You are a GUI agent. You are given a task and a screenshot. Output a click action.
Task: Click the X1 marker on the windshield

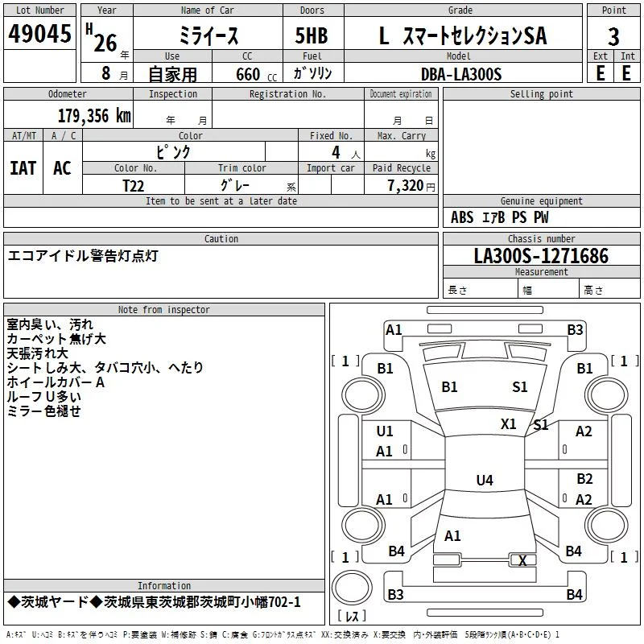pos(508,423)
